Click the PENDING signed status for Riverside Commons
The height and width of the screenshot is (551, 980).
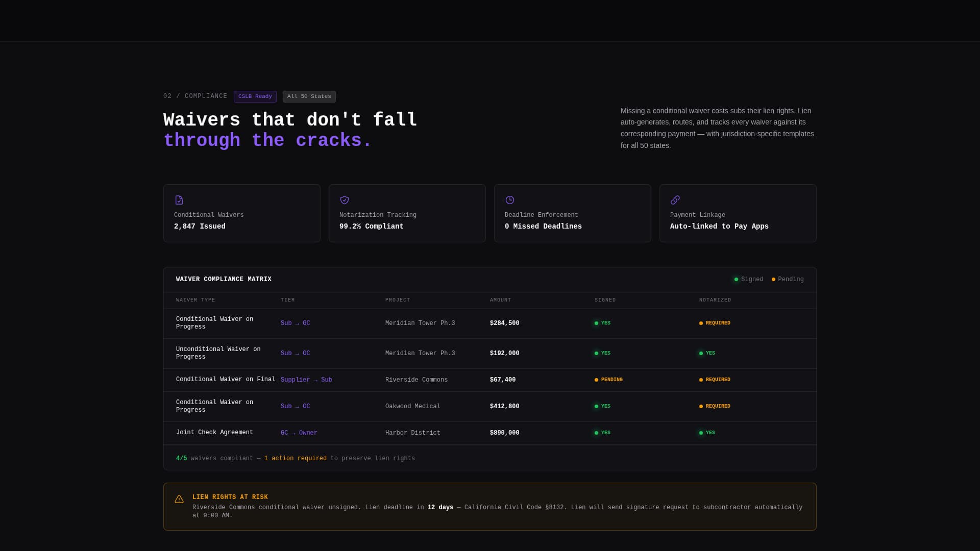click(608, 380)
